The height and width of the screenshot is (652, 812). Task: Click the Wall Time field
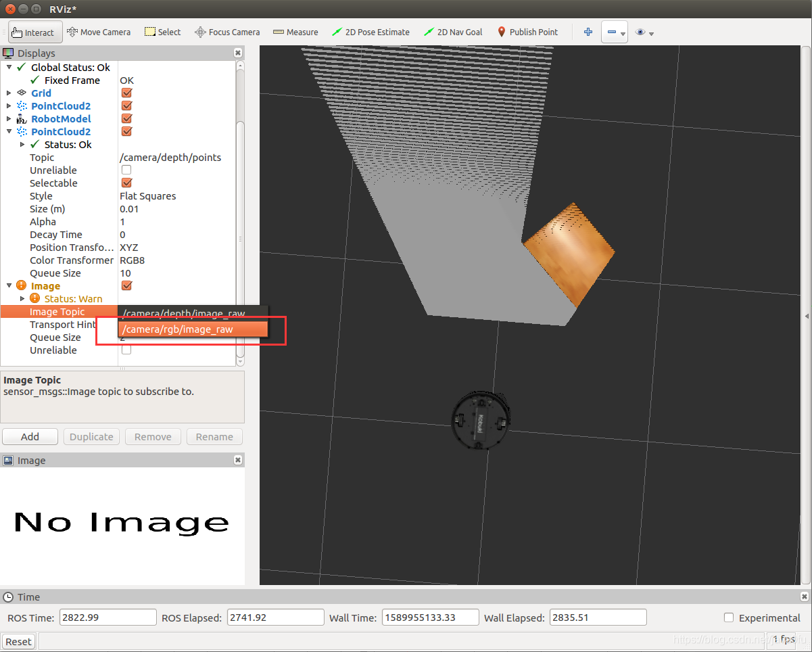click(430, 617)
